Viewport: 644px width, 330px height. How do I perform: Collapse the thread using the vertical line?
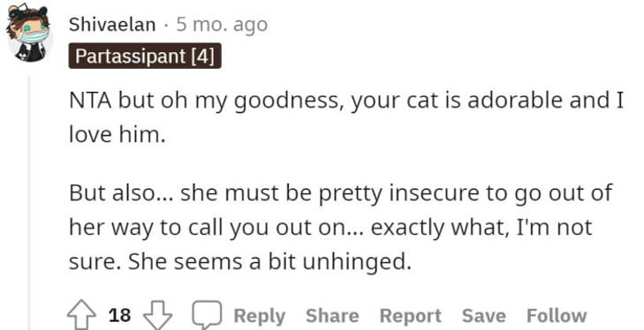(29, 202)
